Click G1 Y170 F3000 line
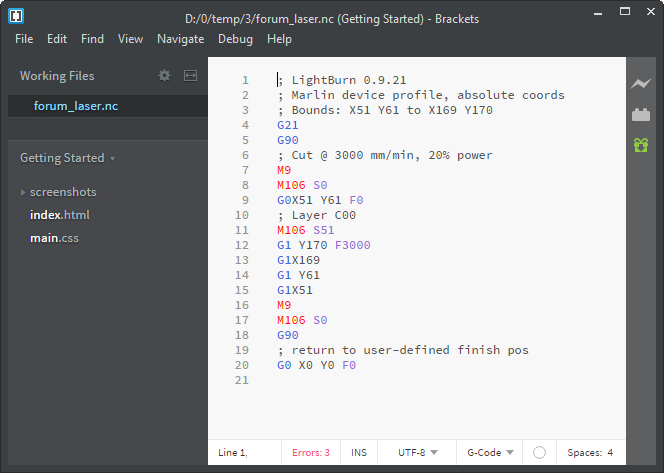 pos(324,245)
